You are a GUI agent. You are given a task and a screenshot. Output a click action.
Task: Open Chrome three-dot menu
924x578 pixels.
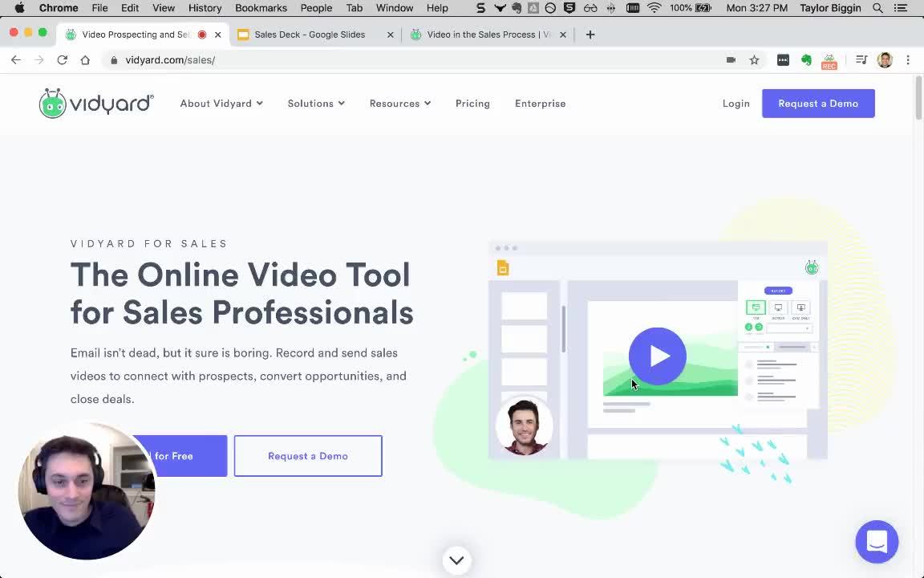pyautogui.click(x=908, y=59)
